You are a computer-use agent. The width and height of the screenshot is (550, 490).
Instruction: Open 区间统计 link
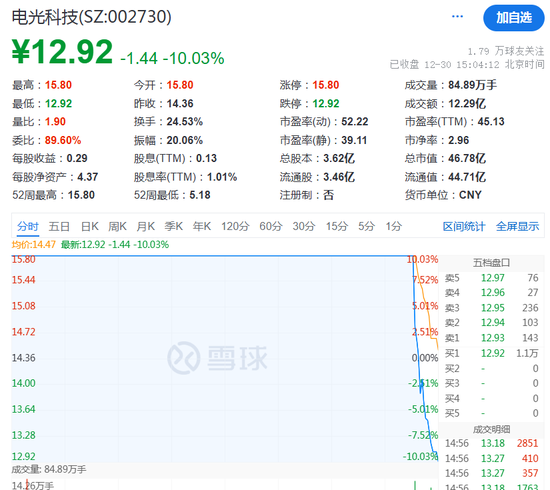click(464, 227)
